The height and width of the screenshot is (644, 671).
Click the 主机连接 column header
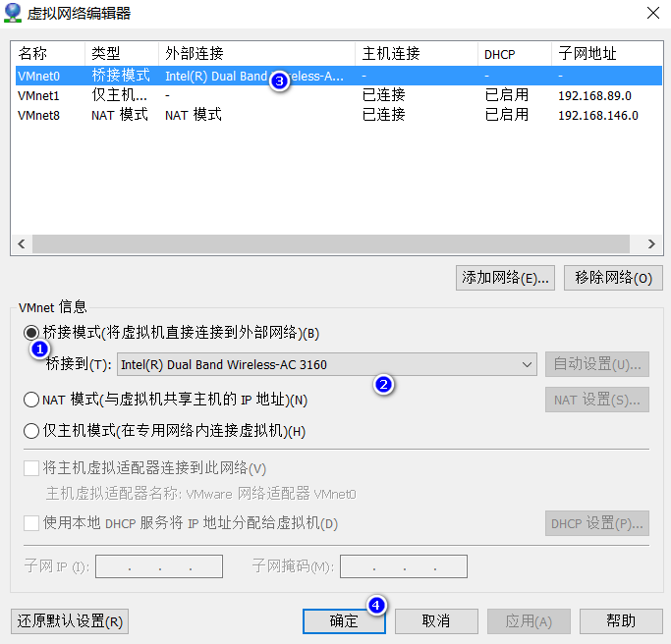pyautogui.click(x=417, y=53)
